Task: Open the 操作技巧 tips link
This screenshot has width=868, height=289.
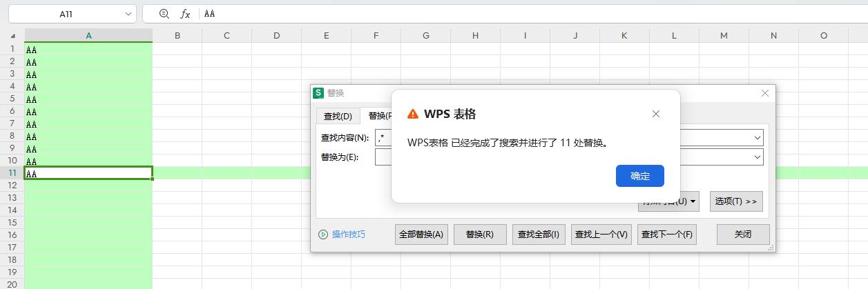Action: coord(349,235)
